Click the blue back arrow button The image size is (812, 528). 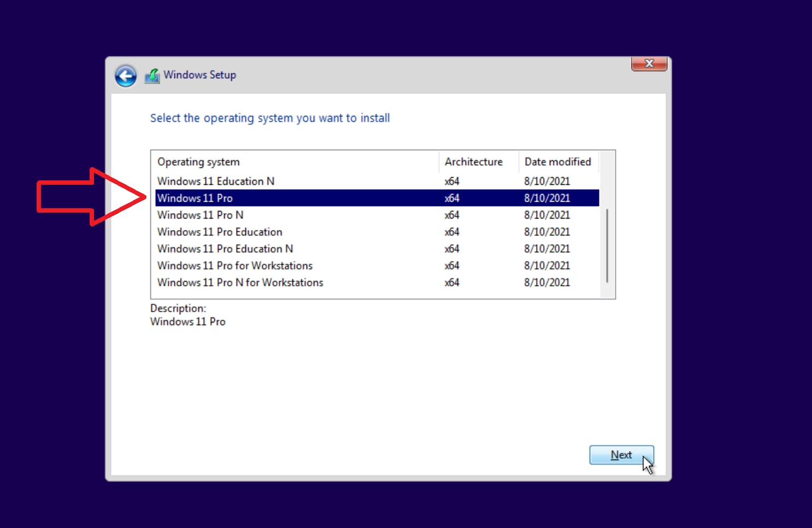tap(126, 76)
